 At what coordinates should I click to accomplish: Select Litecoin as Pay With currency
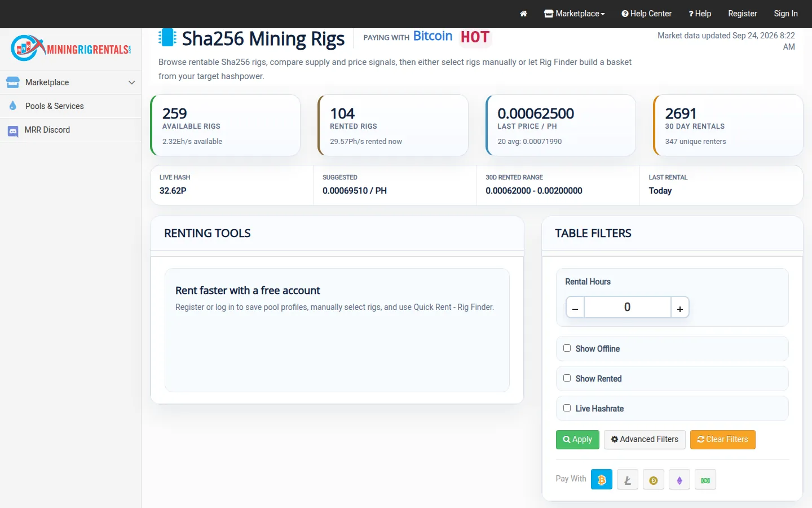(x=628, y=480)
